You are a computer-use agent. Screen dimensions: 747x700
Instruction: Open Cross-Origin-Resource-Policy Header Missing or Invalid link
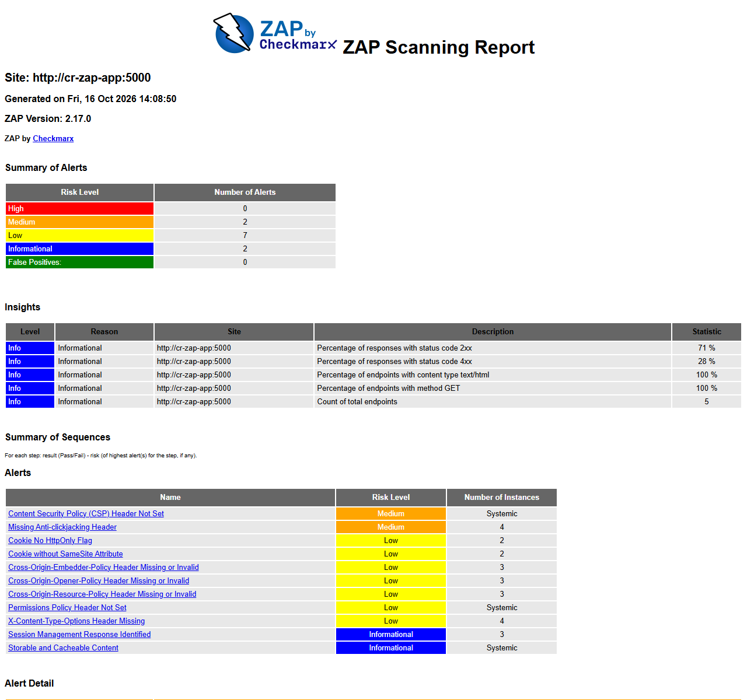click(x=102, y=594)
